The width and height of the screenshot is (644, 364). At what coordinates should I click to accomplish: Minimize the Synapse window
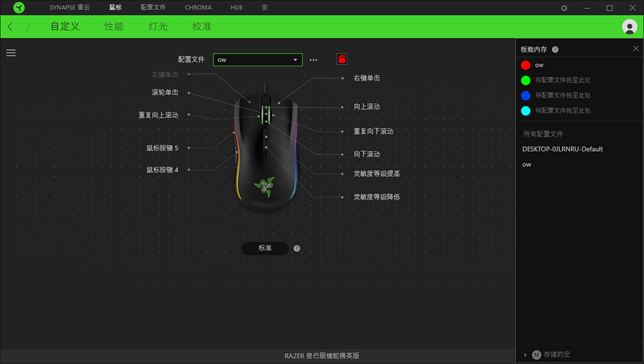tap(587, 8)
